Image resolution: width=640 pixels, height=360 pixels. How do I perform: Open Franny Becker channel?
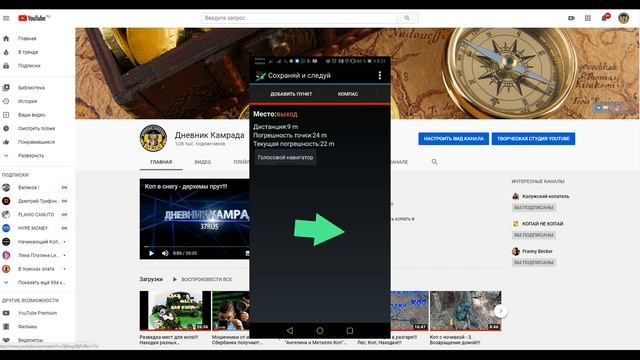click(x=537, y=251)
